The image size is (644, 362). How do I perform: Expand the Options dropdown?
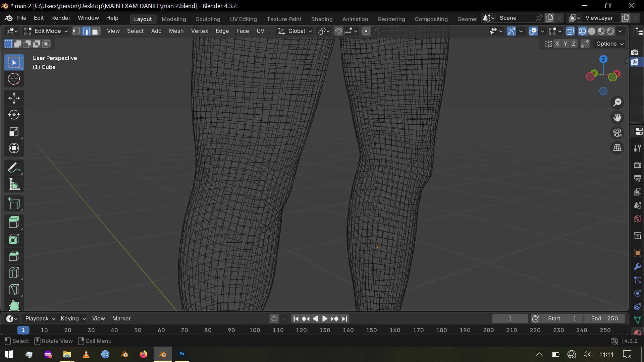tap(609, 44)
